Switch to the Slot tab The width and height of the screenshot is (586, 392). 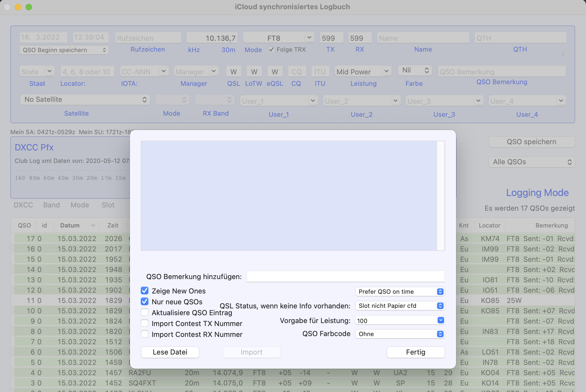pyautogui.click(x=108, y=205)
